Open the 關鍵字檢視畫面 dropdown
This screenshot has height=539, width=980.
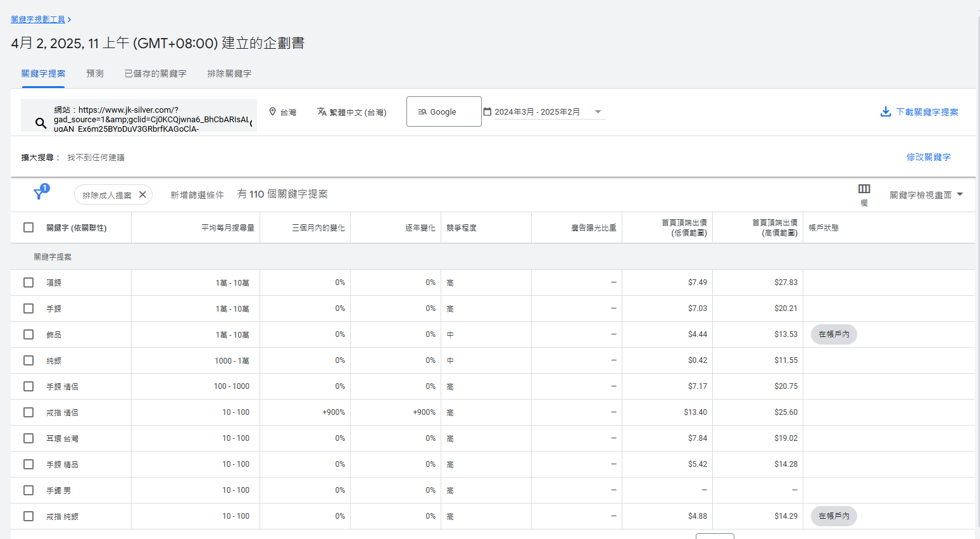pyautogui.click(x=926, y=195)
